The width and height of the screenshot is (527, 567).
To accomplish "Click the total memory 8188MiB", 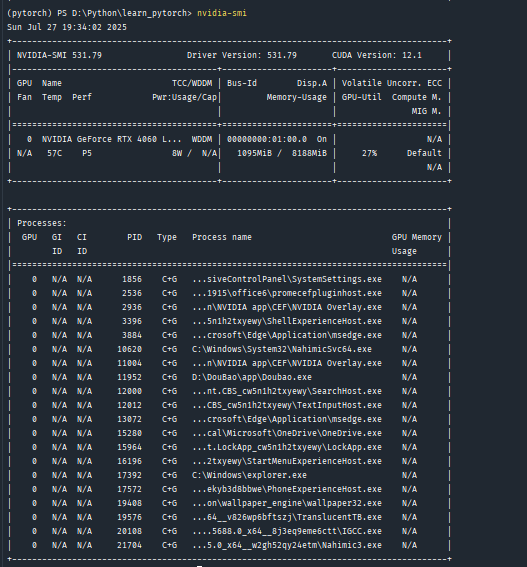I will click(309, 153).
